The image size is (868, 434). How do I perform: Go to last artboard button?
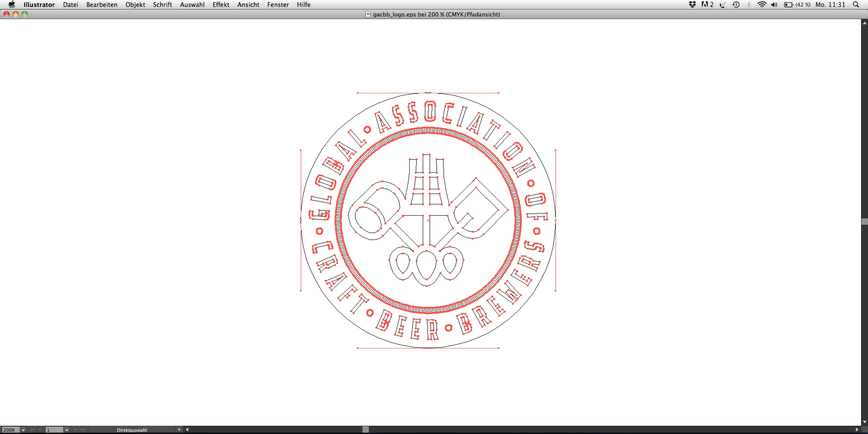click(83, 430)
